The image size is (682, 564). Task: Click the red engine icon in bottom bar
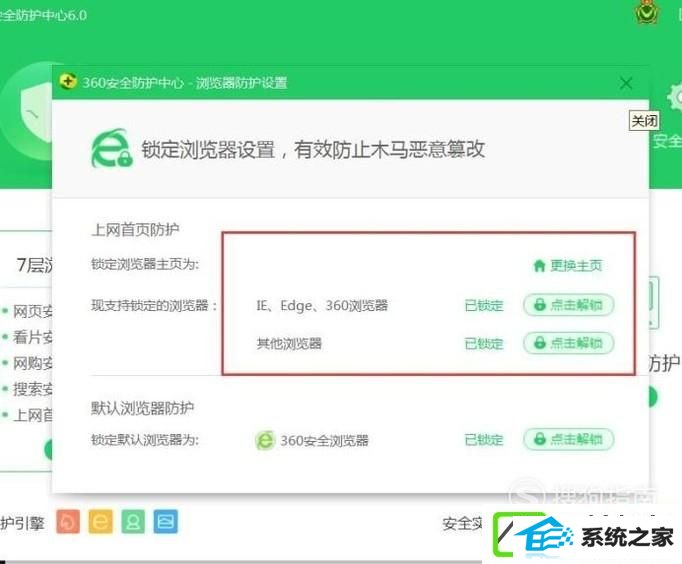tap(68, 521)
